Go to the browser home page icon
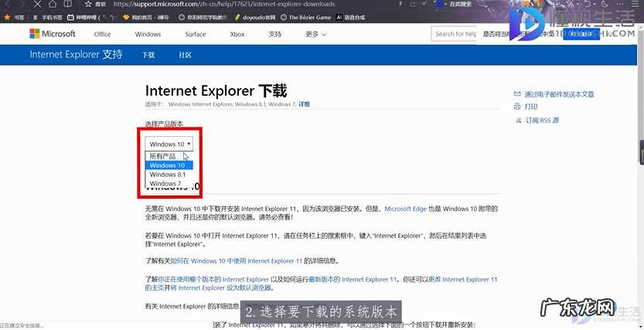The height and width of the screenshot is (330, 644). tap(52, 4)
